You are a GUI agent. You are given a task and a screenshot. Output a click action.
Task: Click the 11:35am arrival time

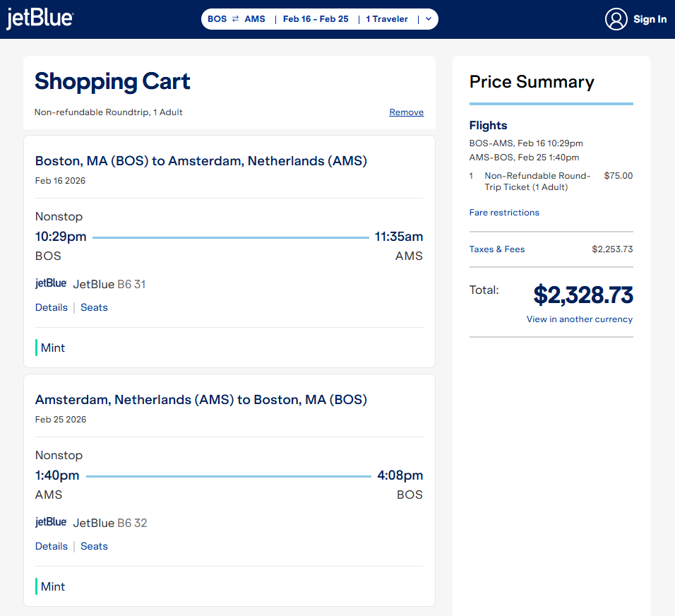point(399,237)
